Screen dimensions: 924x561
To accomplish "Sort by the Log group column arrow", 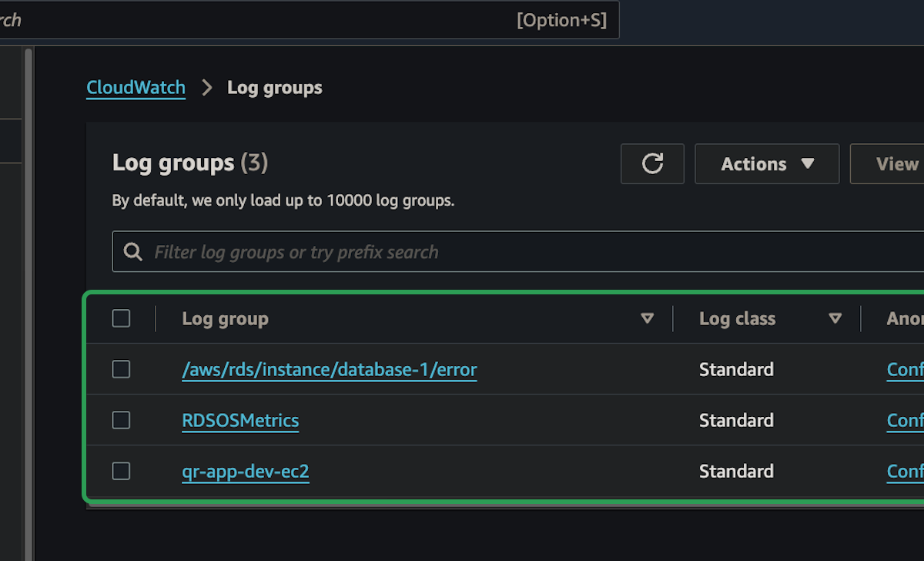I will pos(648,318).
